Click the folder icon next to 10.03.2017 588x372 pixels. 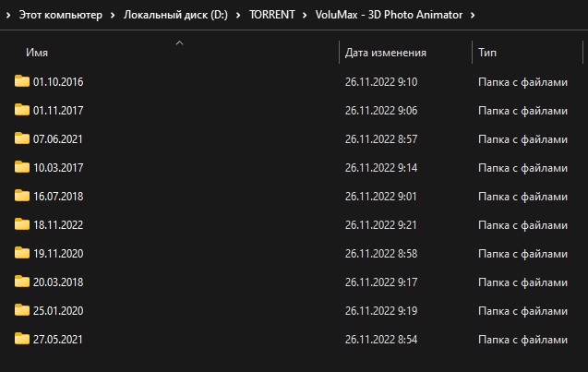coord(22,167)
